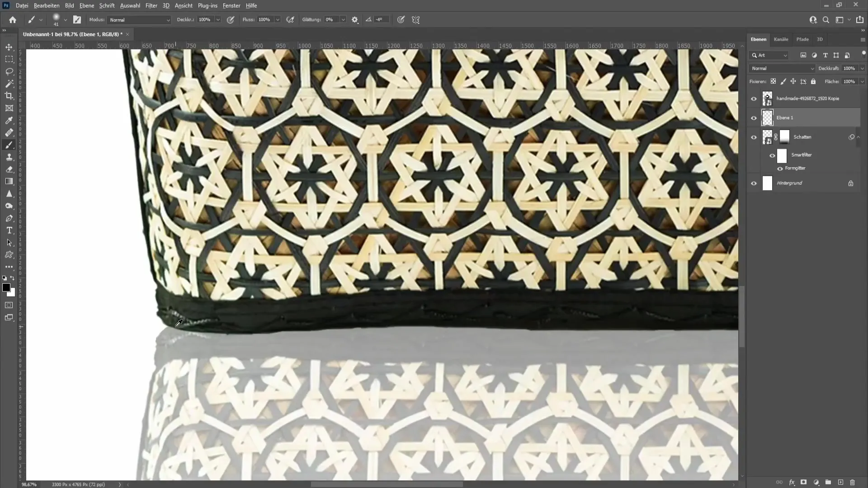Toggle visibility of Ebene 1 layer
Viewport: 868px width, 488px height.
pos(754,117)
